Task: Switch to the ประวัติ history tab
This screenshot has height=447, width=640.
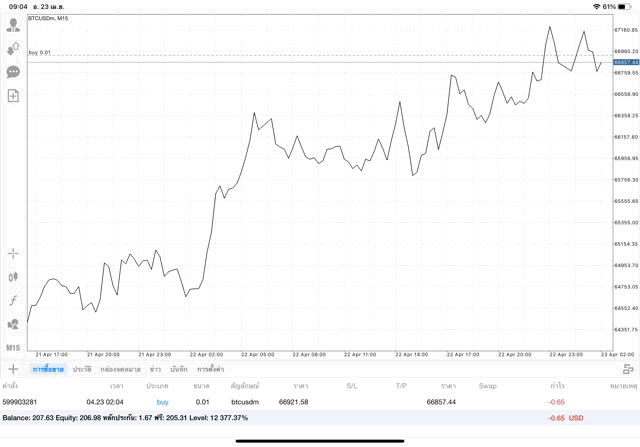Action: [x=82, y=369]
